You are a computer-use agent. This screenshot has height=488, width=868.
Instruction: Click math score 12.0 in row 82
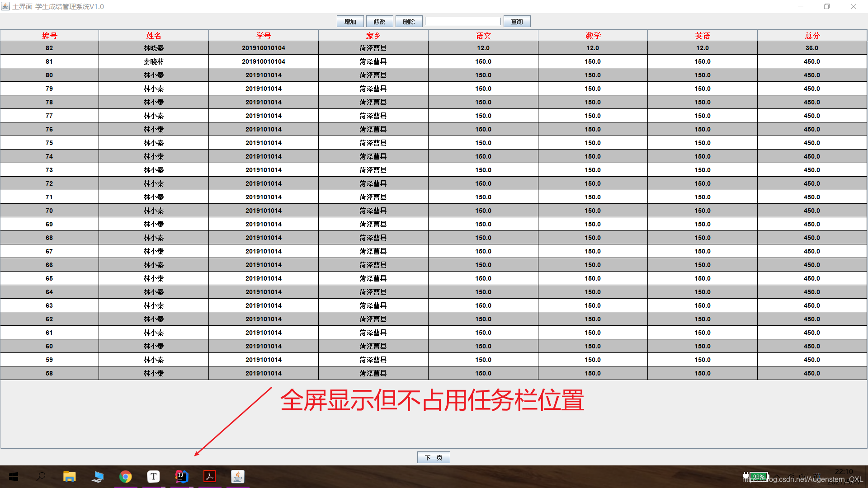(x=593, y=48)
